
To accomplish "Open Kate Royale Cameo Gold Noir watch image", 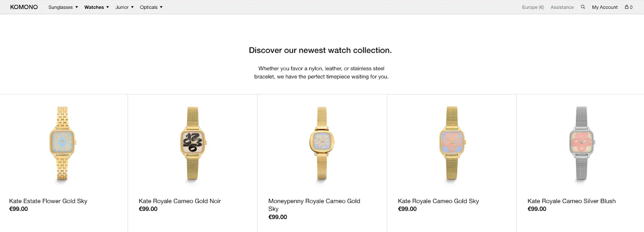I will click(193, 143).
